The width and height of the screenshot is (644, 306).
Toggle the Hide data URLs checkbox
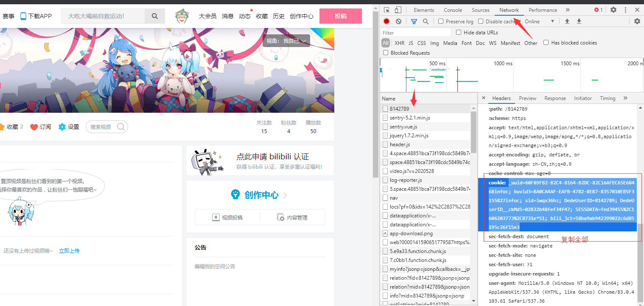459,32
